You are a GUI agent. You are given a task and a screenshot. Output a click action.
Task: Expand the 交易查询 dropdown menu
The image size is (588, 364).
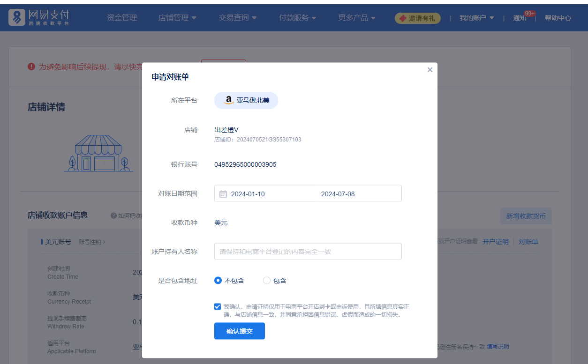[237, 18]
